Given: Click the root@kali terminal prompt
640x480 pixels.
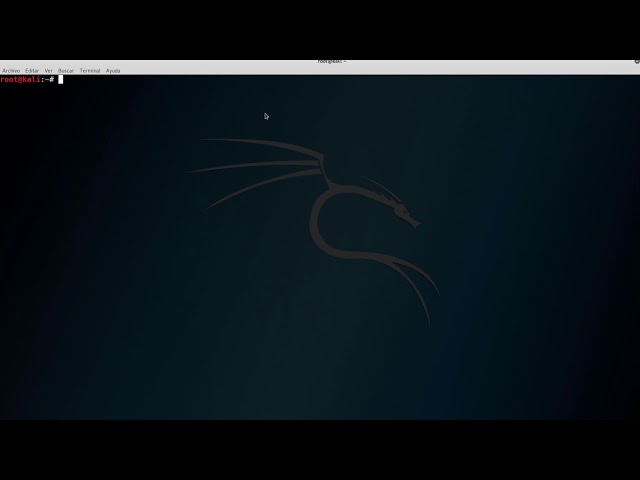Looking at the screenshot, I should point(27,79).
